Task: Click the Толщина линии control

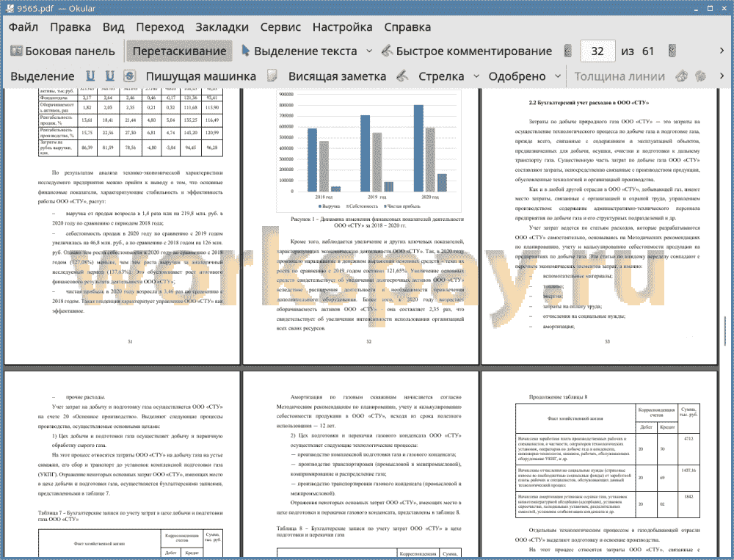Action: 619,76
